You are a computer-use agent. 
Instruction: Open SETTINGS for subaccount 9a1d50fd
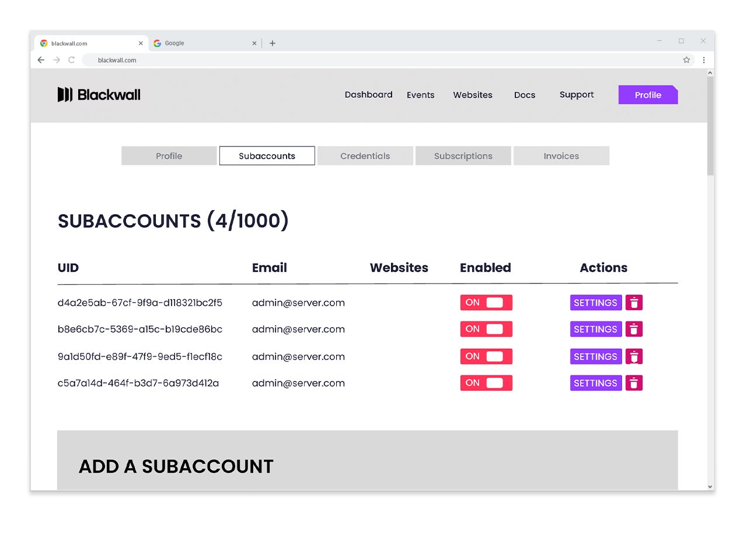click(596, 356)
